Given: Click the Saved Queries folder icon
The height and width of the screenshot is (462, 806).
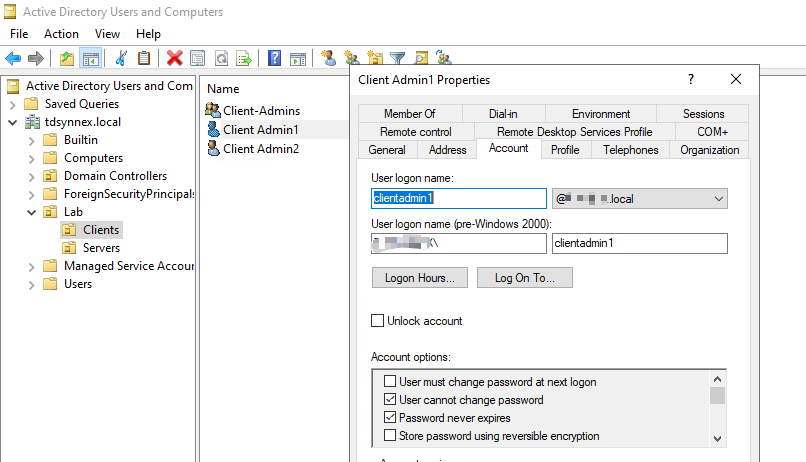Looking at the screenshot, I should (31, 103).
